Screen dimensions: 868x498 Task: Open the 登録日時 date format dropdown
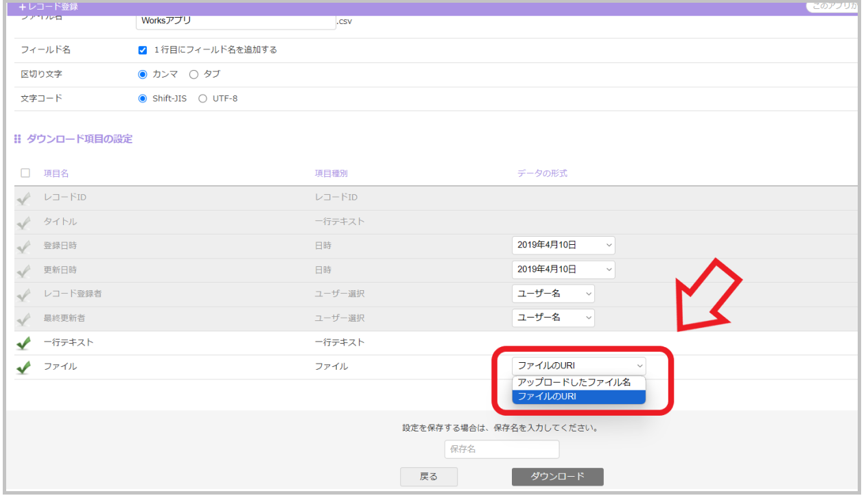[563, 246]
